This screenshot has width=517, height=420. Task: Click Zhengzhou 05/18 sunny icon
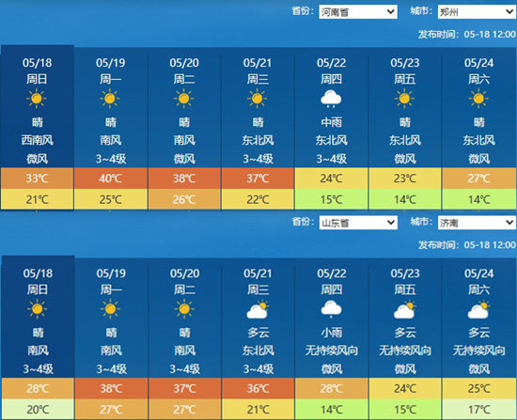pos(37,99)
